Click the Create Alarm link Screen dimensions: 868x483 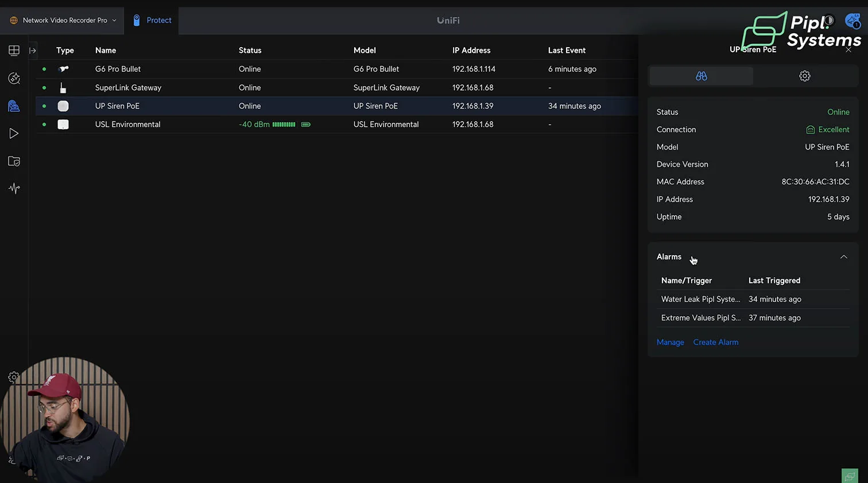[x=716, y=342]
